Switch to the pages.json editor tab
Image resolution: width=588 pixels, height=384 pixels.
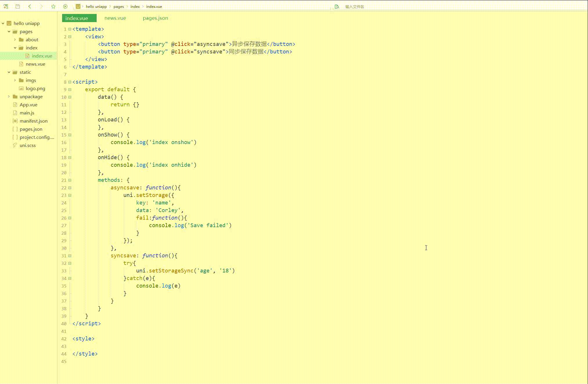coord(155,18)
